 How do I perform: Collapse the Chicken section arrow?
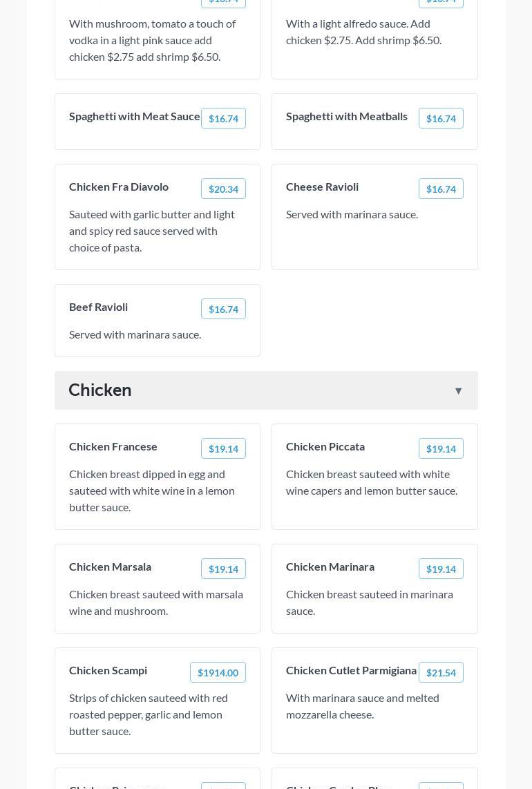pyautogui.click(x=458, y=391)
